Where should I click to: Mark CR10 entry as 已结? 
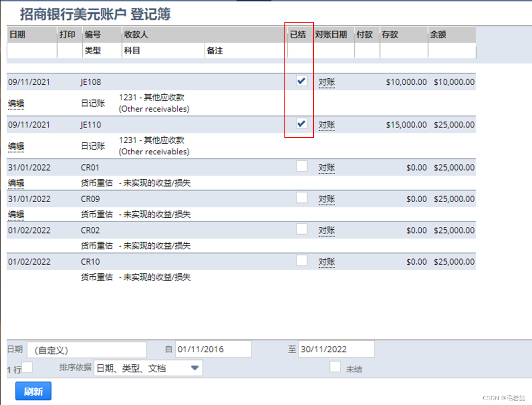[x=301, y=260]
